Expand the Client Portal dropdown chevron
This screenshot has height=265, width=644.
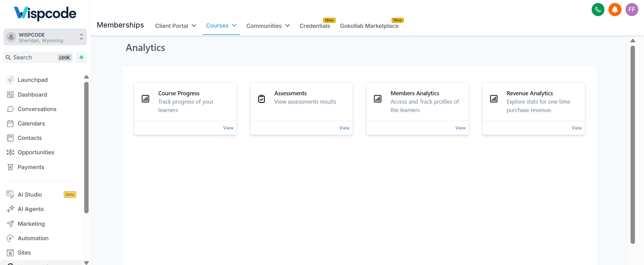(194, 25)
